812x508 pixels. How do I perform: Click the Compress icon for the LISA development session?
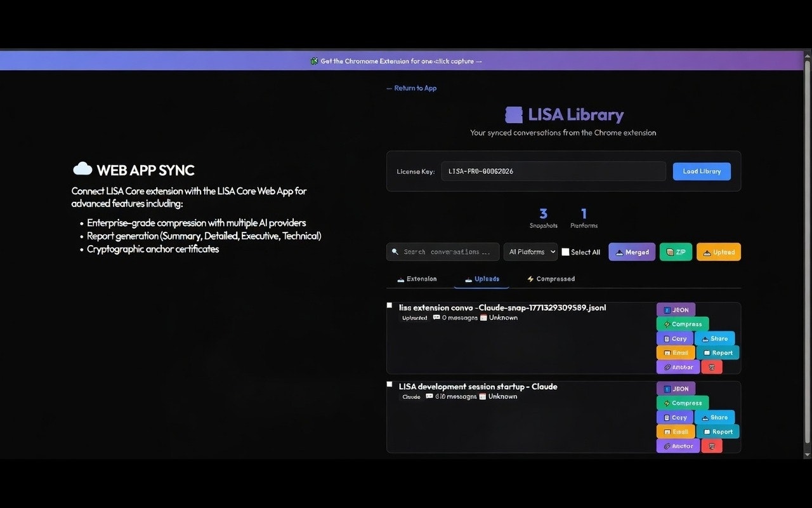point(682,403)
